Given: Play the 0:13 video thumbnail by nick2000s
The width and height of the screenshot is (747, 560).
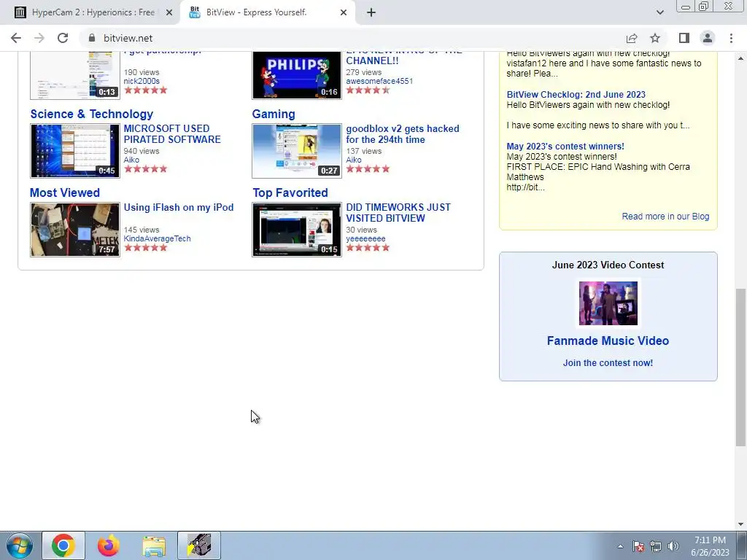Looking at the screenshot, I should [75, 75].
